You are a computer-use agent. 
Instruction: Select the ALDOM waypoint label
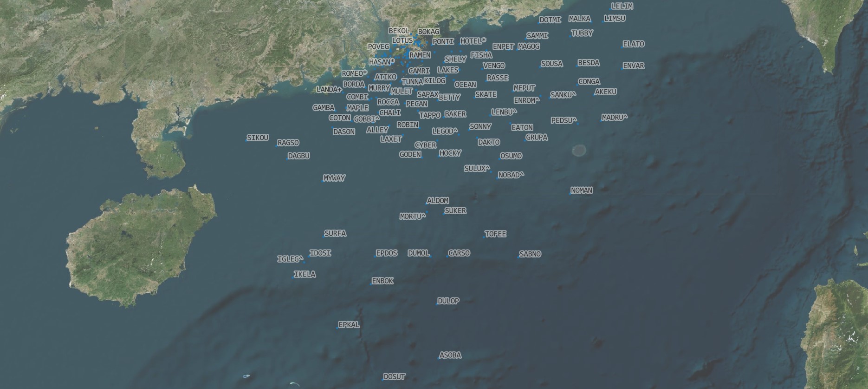pyautogui.click(x=438, y=201)
